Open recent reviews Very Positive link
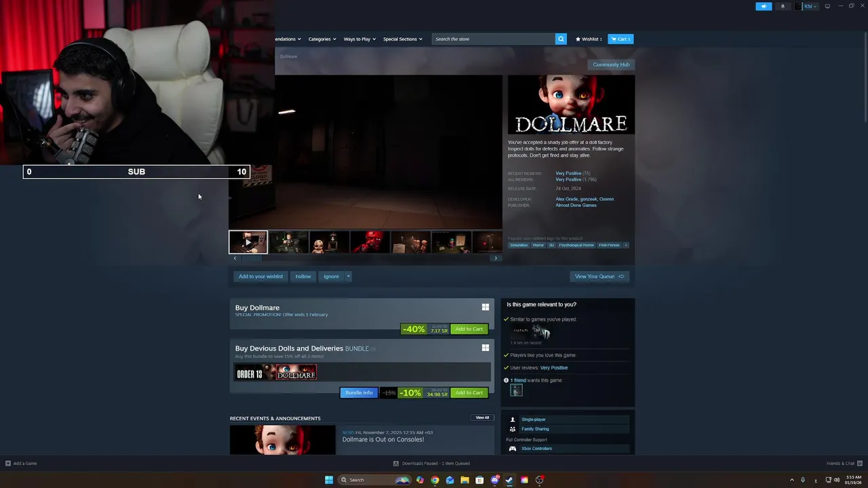This screenshot has height=488, width=868. tap(568, 174)
